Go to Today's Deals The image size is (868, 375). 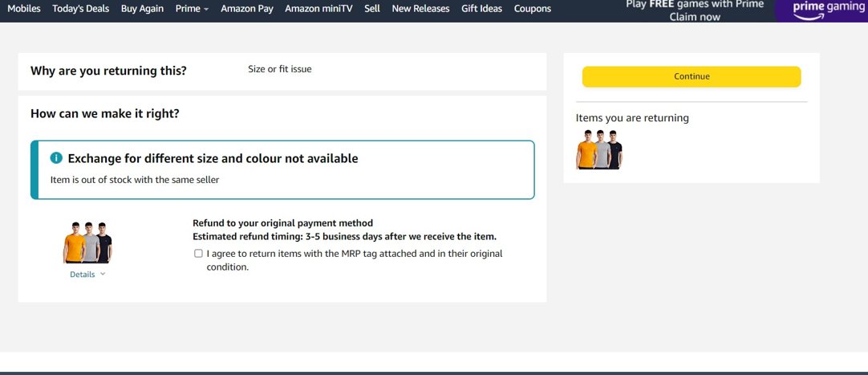[x=81, y=8]
